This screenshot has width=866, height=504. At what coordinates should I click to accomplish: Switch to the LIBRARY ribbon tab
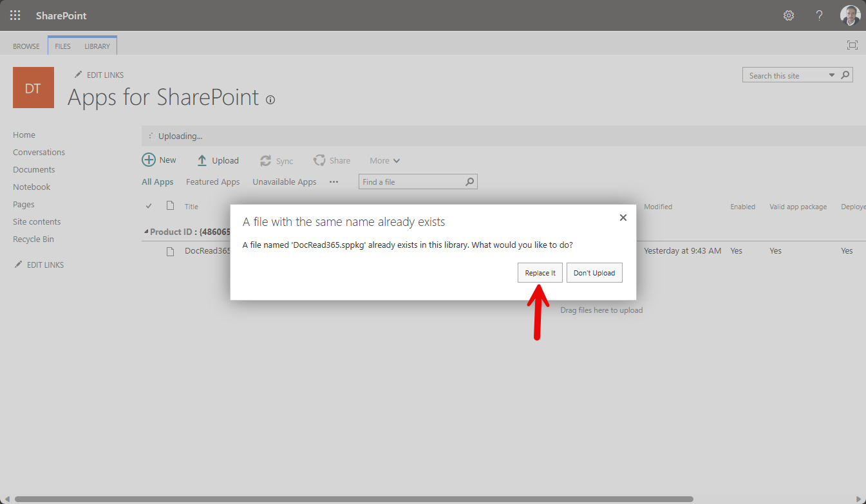97,46
